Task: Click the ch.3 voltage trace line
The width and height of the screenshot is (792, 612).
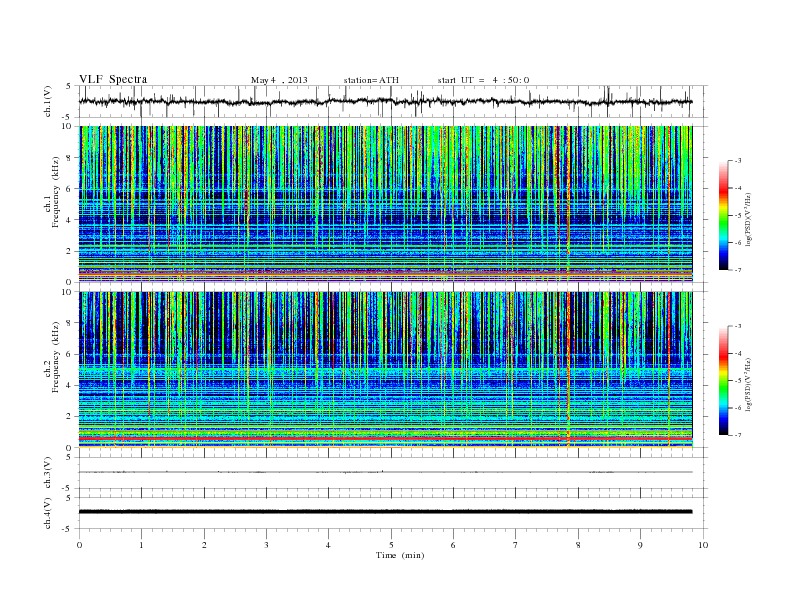Action: [385, 472]
